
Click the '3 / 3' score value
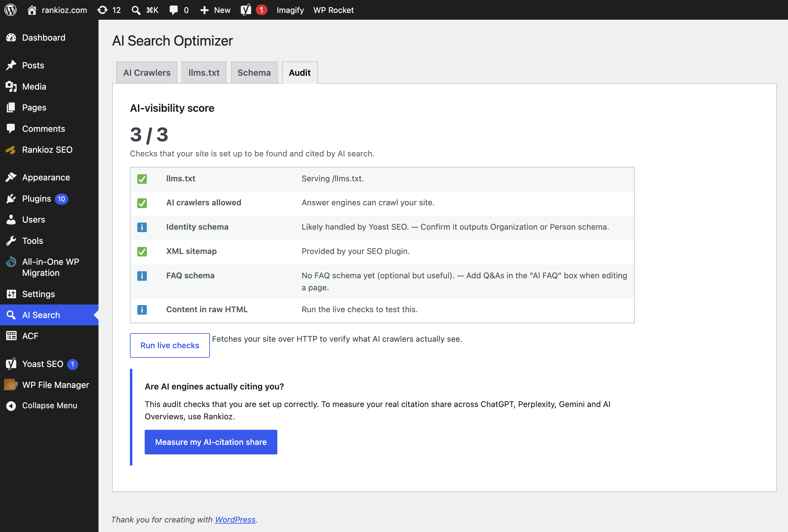tap(149, 135)
